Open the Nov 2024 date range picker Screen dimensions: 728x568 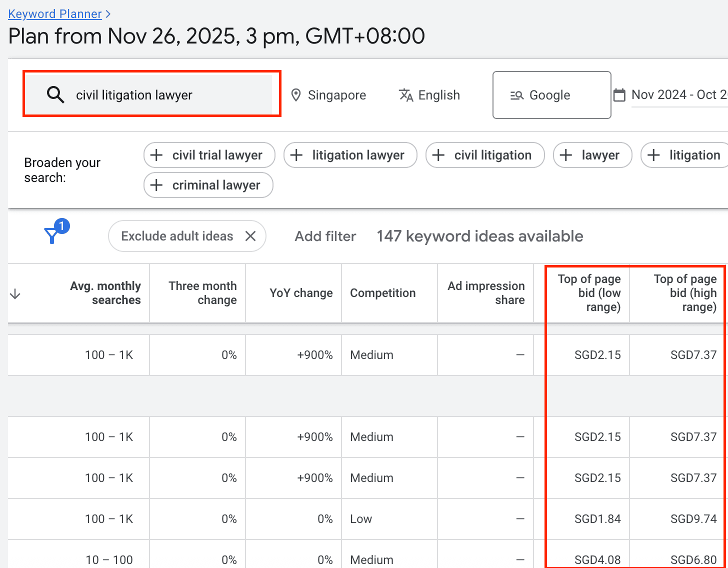tap(678, 95)
